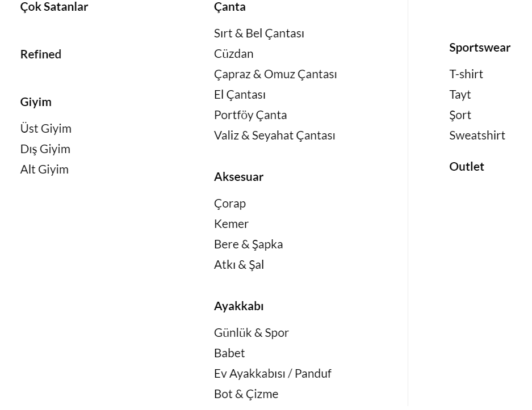Open Bere & Şapka

click(248, 244)
